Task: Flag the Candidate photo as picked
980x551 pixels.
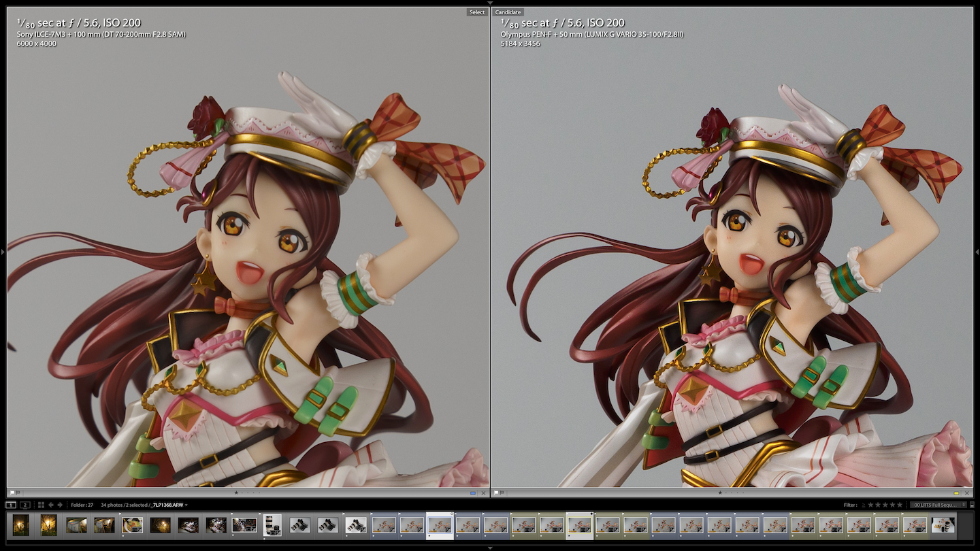Action: (496, 492)
